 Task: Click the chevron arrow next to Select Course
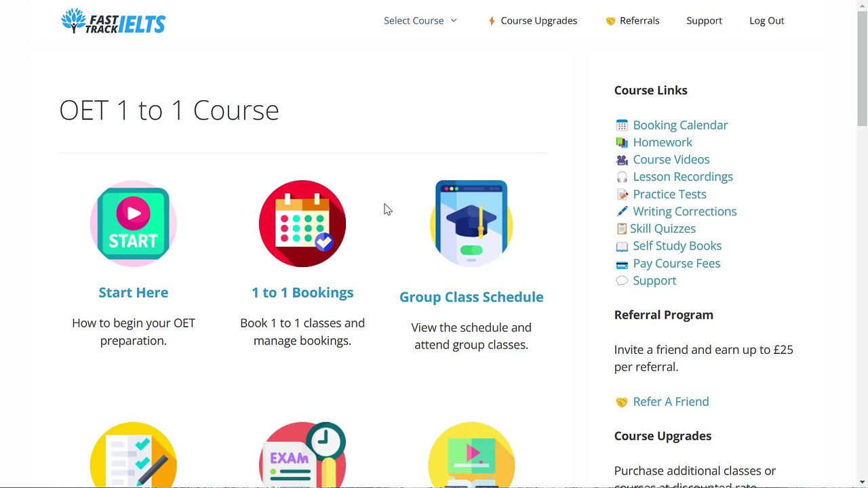pos(454,20)
